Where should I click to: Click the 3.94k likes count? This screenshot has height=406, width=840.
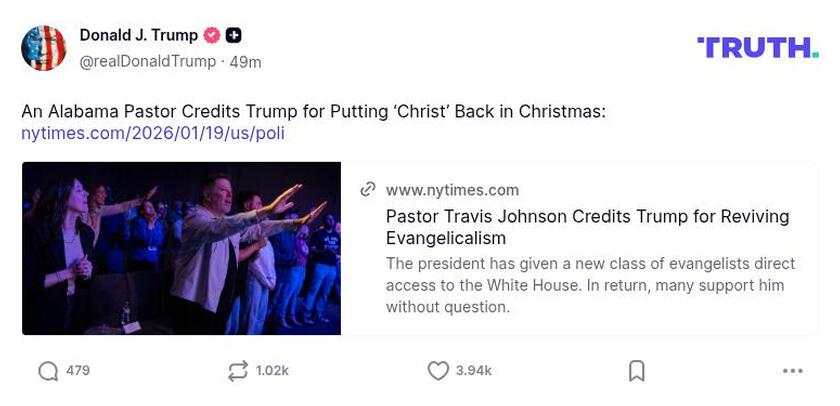click(473, 371)
